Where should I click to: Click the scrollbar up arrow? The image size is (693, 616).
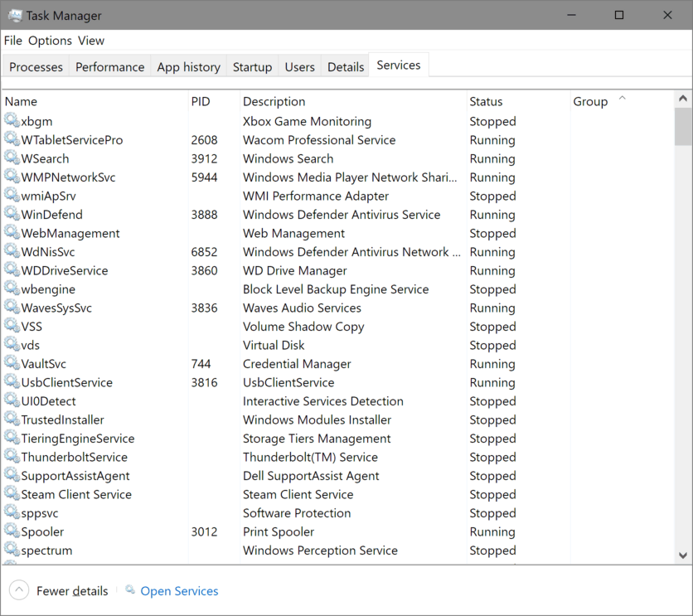683,99
